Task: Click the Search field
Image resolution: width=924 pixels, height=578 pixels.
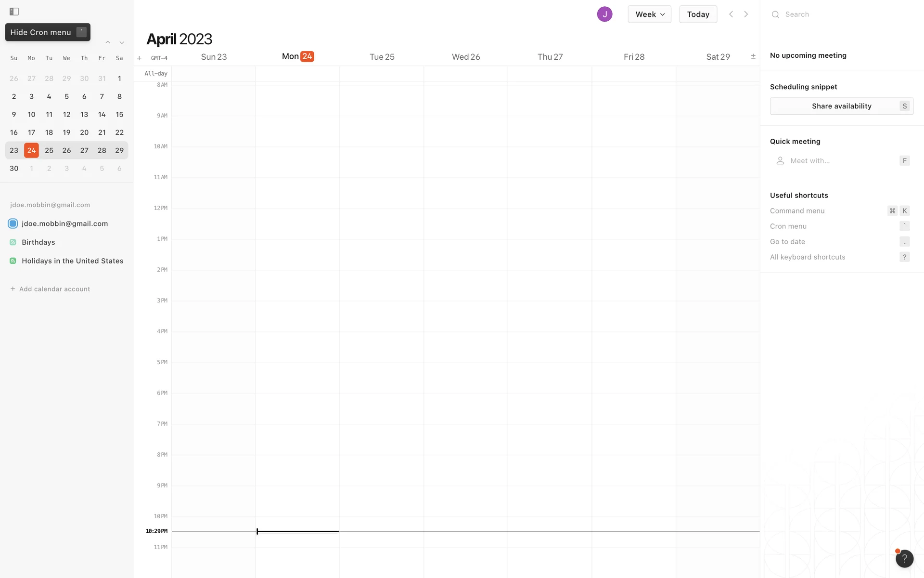Action: [x=842, y=14]
